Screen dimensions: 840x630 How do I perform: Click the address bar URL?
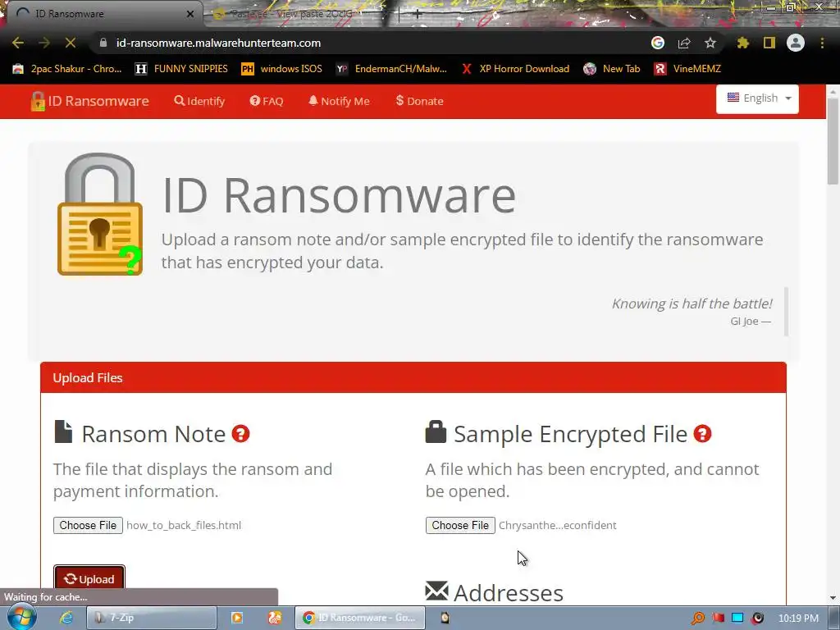pos(218,43)
